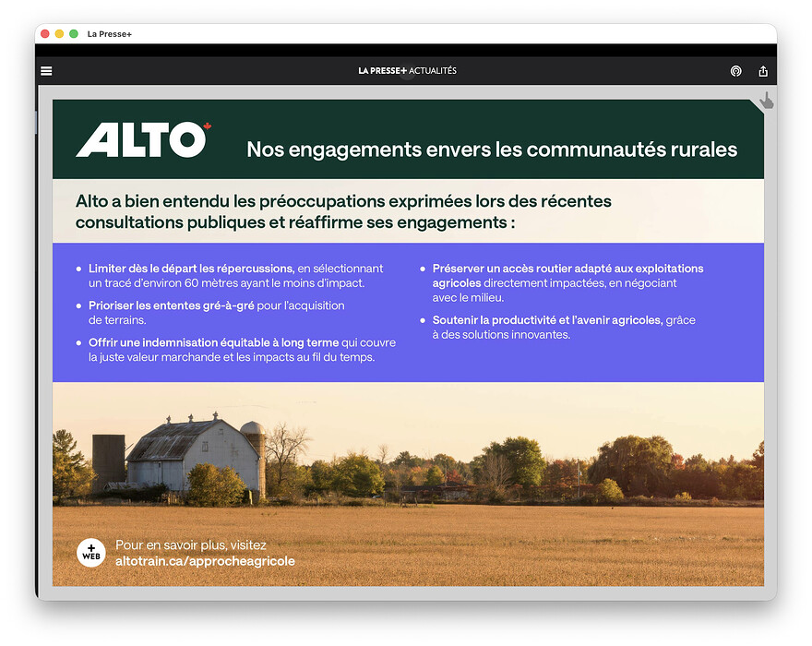Click text 'Préserver un accès routier adapté'
This screenshot has width=812, height=646.
[x=522, y=269]
